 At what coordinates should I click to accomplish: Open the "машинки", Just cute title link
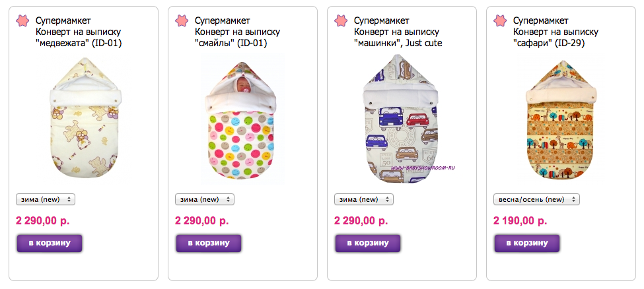tap(398, 32)
